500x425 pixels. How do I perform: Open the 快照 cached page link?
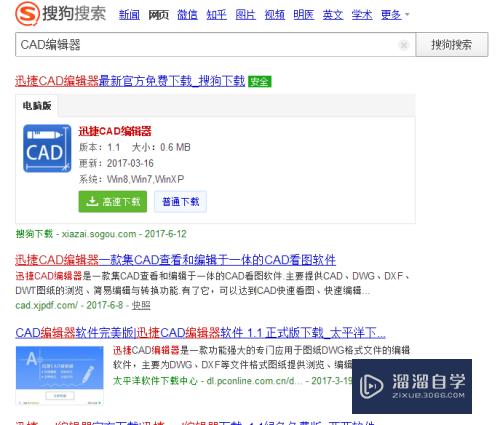[141, 305]
